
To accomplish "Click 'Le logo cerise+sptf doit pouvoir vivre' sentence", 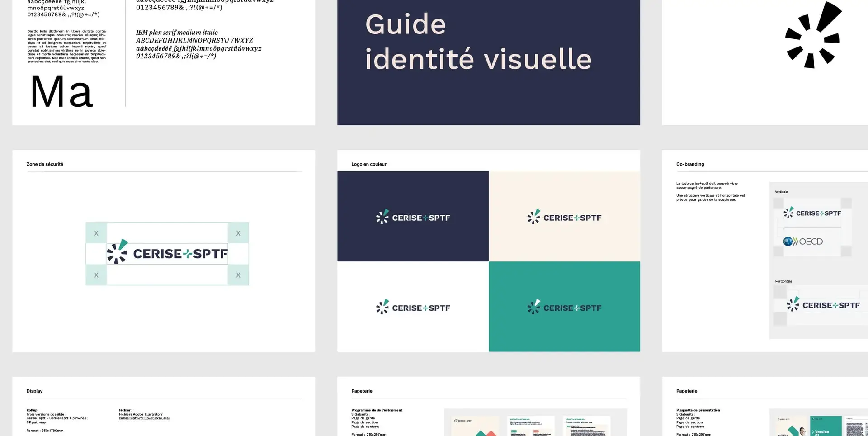I will coord(707,185).
